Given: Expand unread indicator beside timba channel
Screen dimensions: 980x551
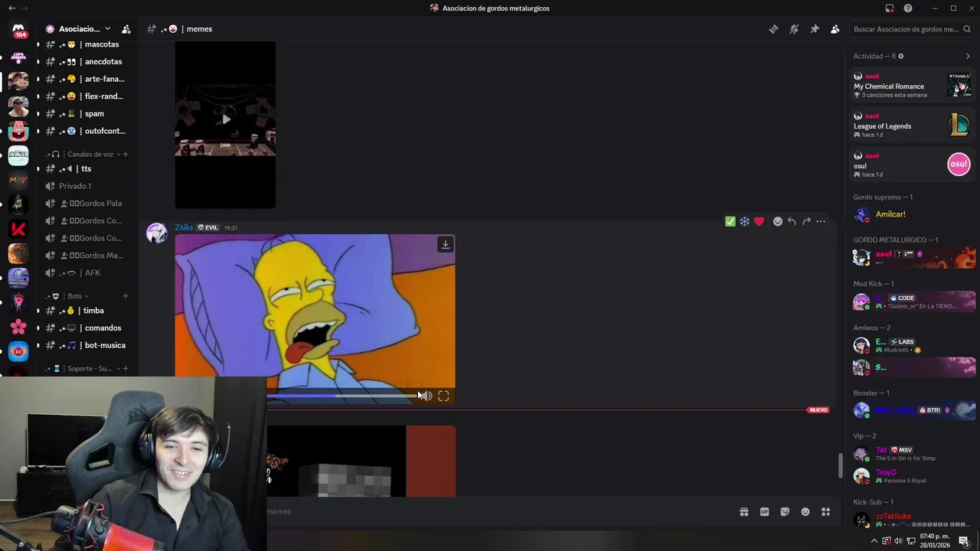Looking at the screenshot, I should [x=38, y=311].
